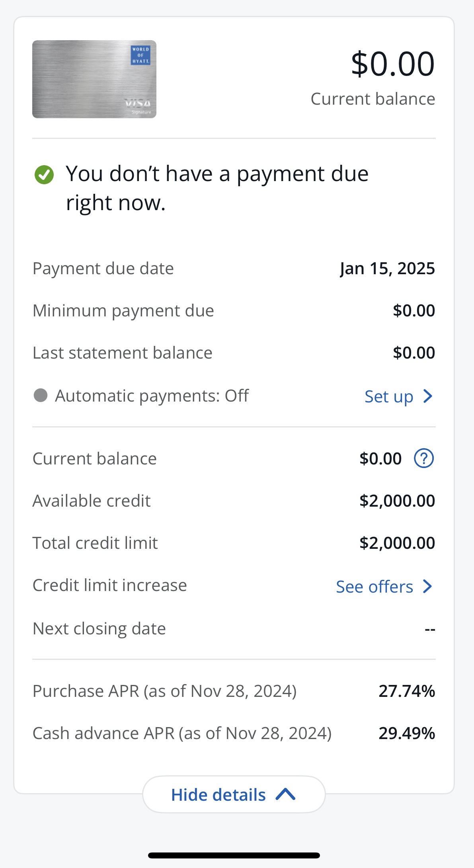Tap the World of Hyatt card image
This screenshot has height=868, width=474.
94,79
